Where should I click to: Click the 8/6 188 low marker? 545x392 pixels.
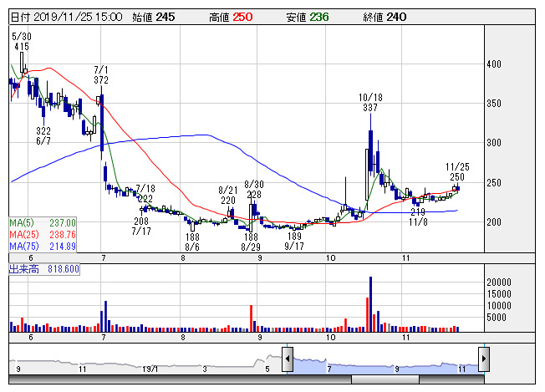[x=193, y=242]
